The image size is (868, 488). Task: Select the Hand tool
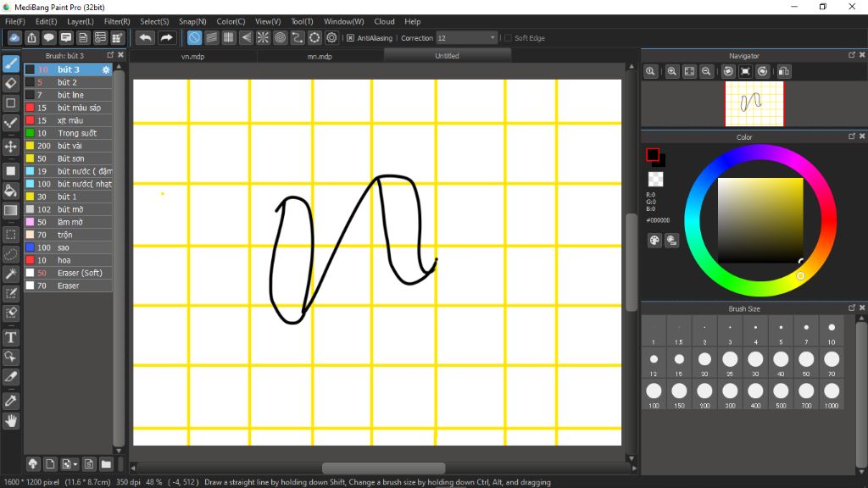pos(10,421)
